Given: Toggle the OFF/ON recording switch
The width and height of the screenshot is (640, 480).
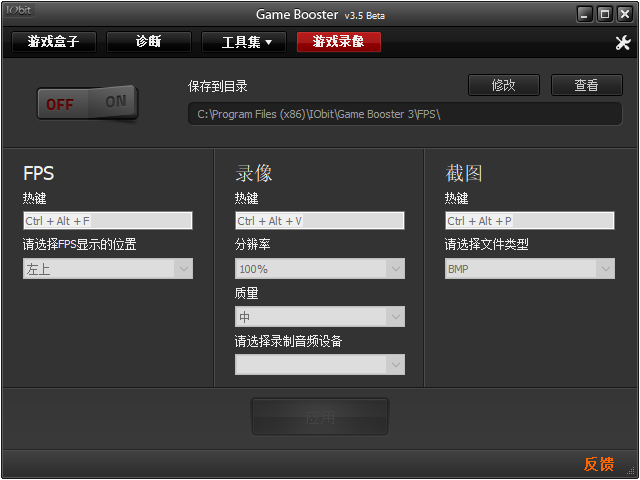Looking at the screenshot, I should (88, 103).
